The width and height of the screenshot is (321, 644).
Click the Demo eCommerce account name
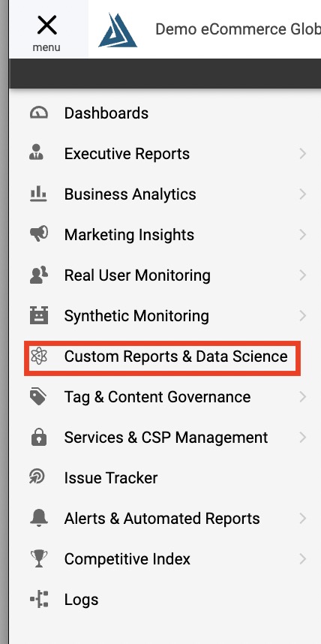point(238,29)
